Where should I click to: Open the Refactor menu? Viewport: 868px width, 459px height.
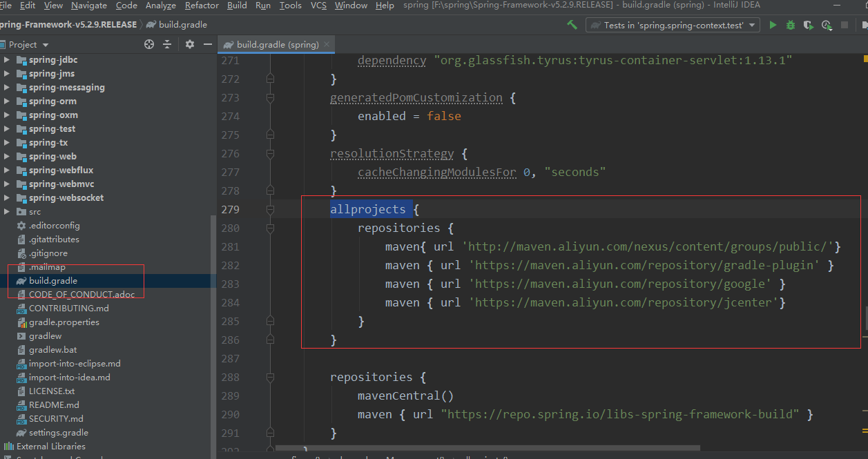(x=202, y=6)
